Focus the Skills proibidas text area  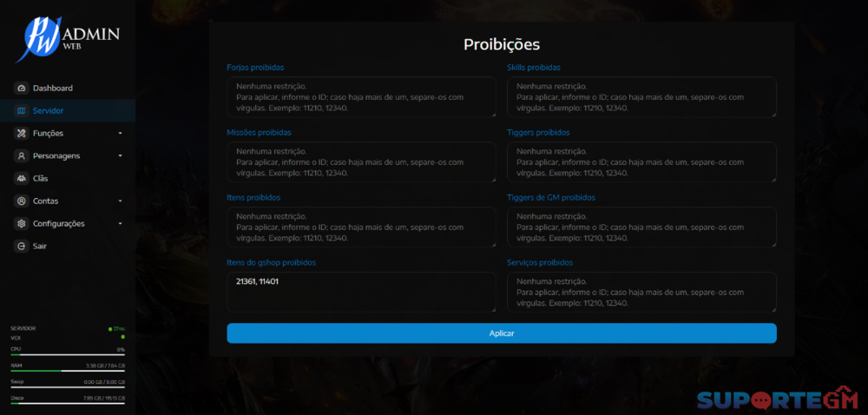[x=641, y=96]
